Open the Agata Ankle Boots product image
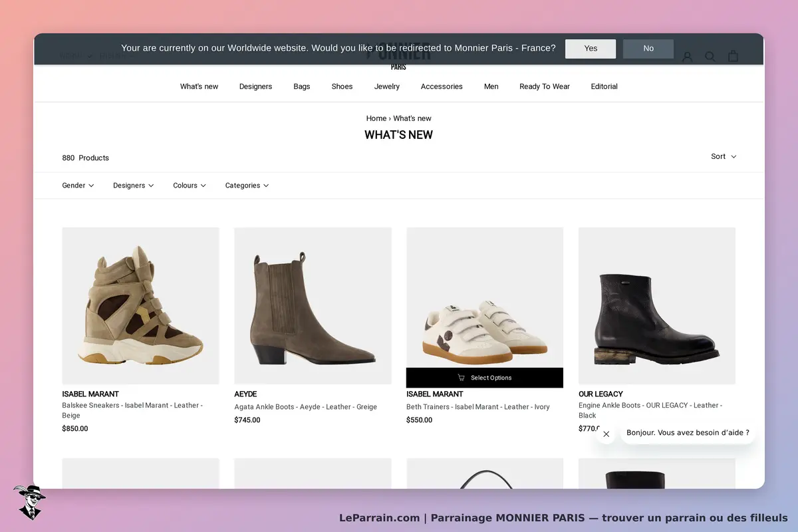798x532 pixels. 313,306
